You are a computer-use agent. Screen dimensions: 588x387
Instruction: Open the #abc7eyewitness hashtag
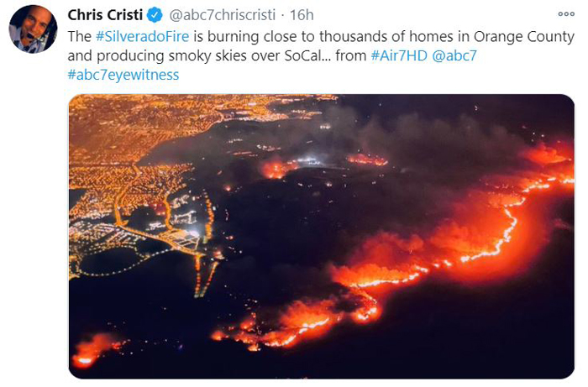[123, 75]
